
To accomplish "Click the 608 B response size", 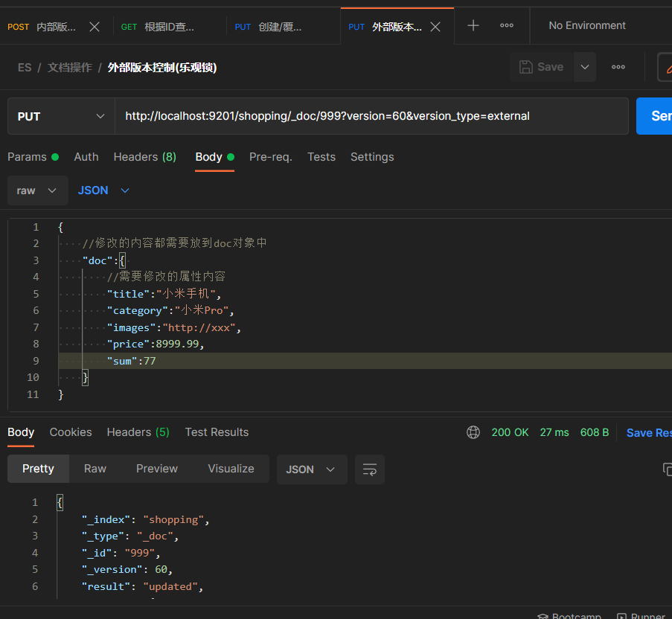I will pyautogui.click(x=595, y=432).
